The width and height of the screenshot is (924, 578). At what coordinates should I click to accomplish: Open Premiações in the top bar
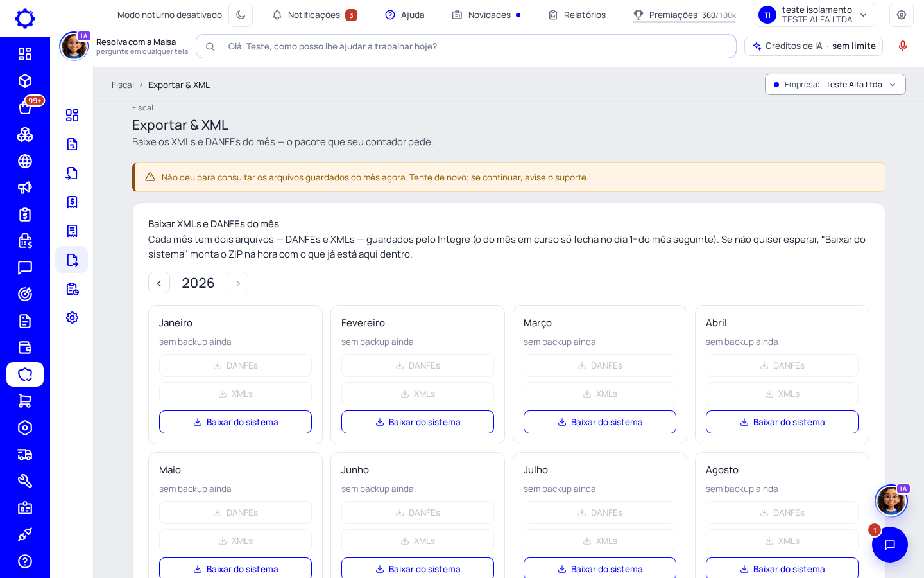(684, 15)
